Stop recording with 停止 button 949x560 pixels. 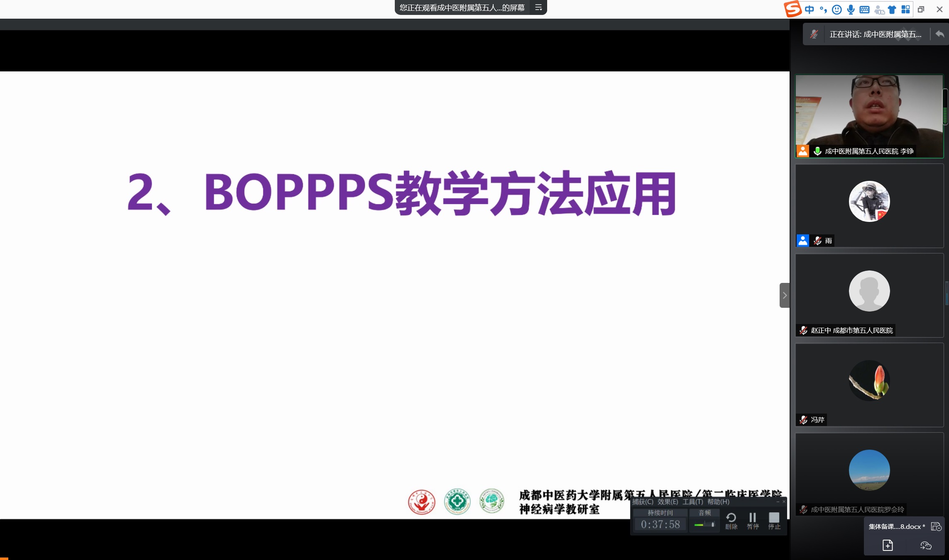(774, 521)
